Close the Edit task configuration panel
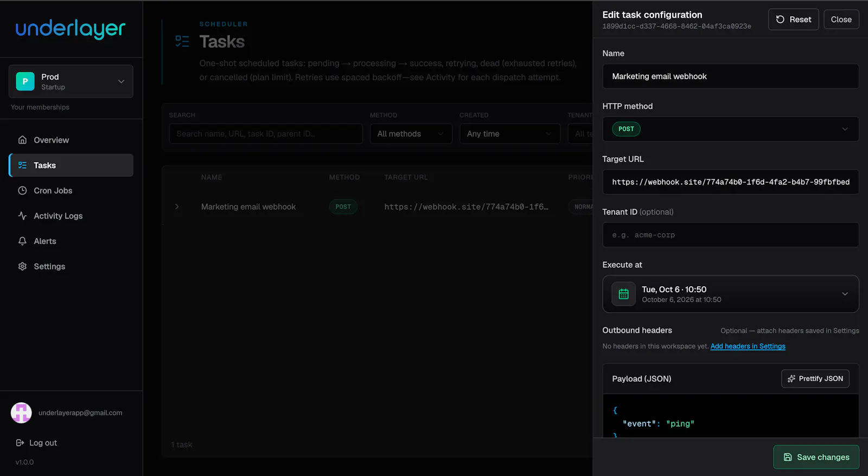Viewport: 868px width, 476px height. click(841, 20)
